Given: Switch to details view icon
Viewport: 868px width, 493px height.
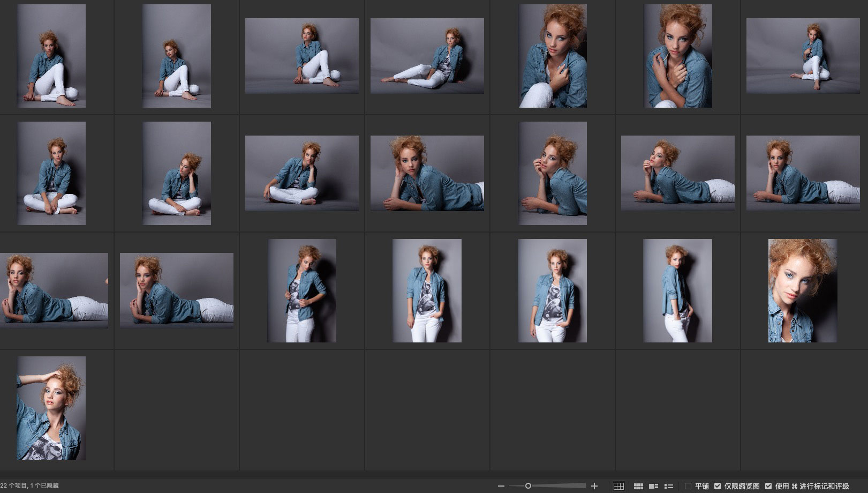Looking at the screenshot, I should (653, 486).
